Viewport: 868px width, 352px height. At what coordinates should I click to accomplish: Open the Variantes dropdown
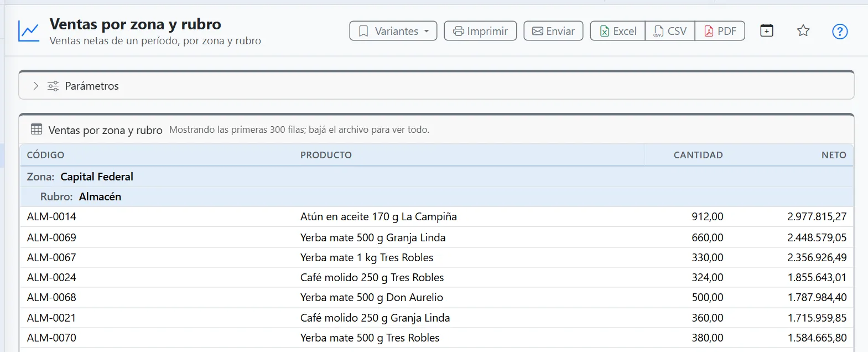pos(393,31)
